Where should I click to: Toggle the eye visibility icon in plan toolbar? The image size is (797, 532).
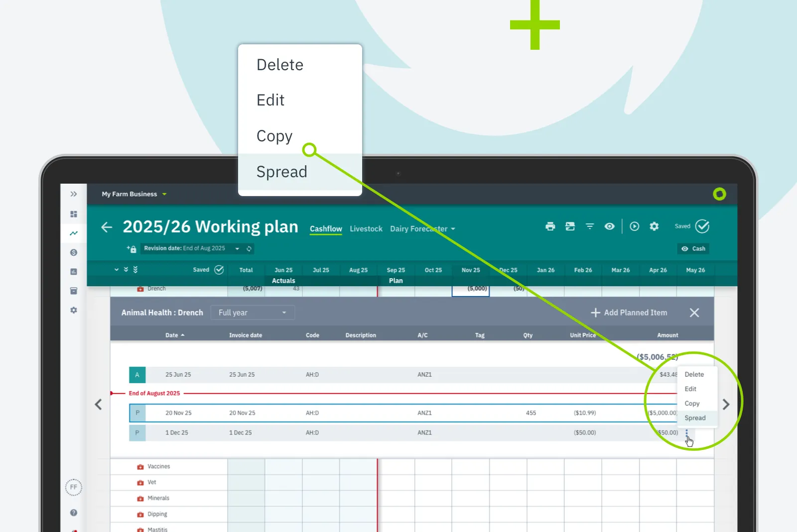coord(609,226)
